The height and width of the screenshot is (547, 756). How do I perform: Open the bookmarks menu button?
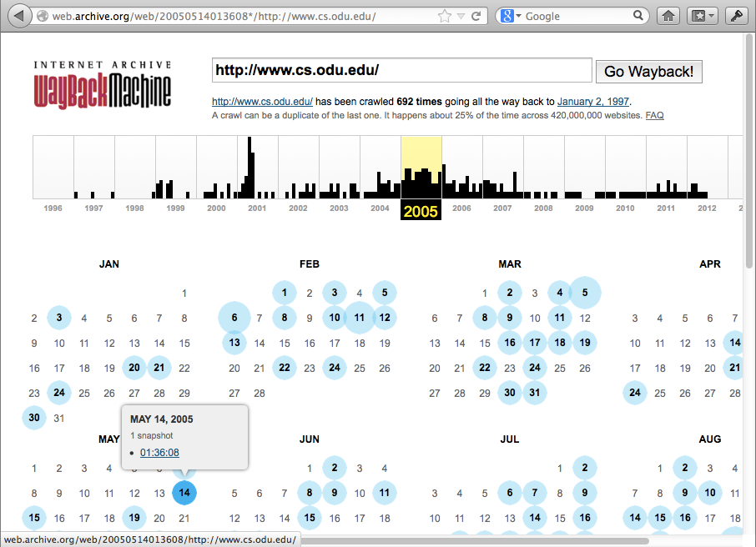703,16
